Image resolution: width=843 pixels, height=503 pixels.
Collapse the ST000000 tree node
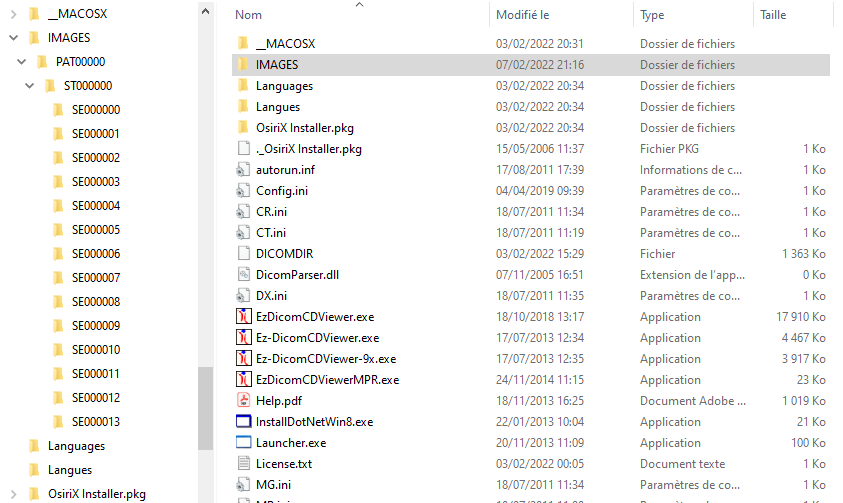tap(30, 85)
